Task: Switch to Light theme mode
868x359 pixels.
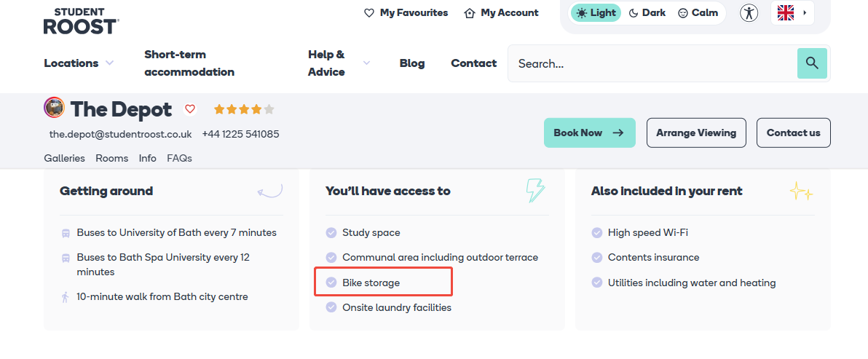Action: [596, 13]
